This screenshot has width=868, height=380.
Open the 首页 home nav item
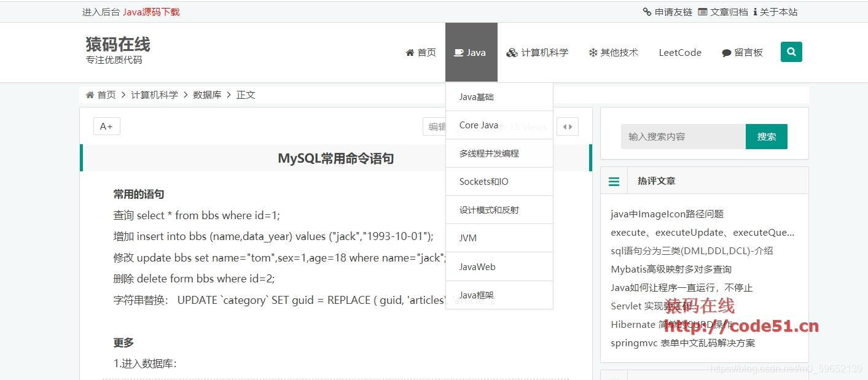click(421, 53)
